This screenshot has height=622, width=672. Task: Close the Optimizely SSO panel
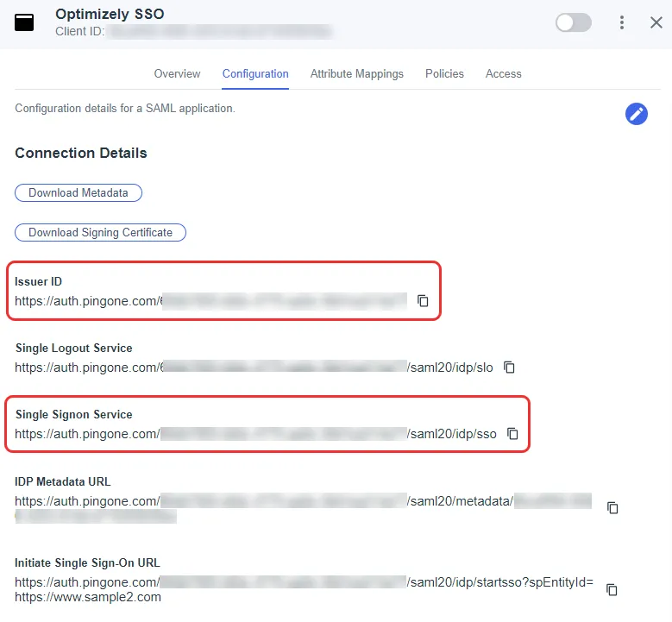pos(656,22)
